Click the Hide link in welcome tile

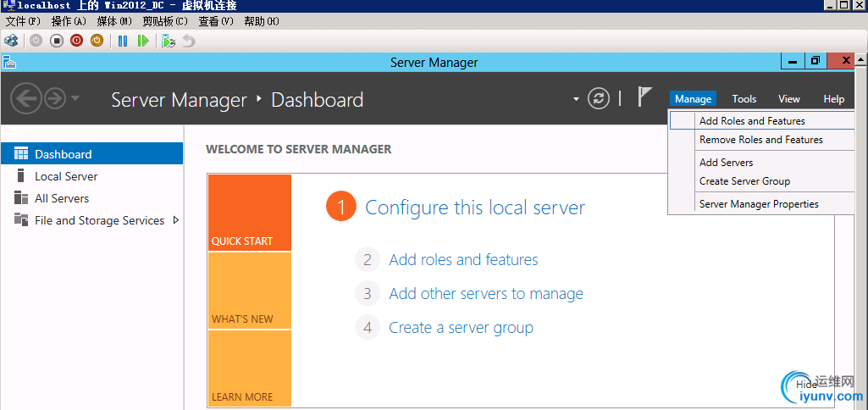click(806, 385)
